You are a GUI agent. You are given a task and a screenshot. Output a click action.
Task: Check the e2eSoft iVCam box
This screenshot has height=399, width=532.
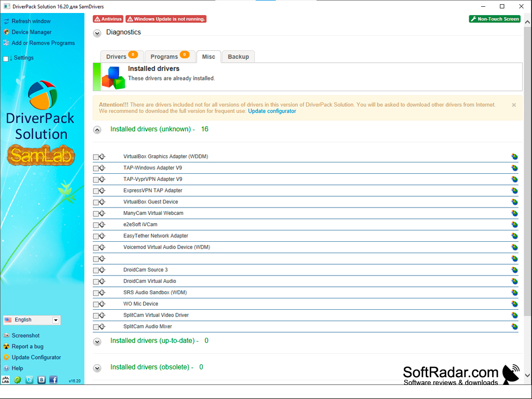[96, 225]
